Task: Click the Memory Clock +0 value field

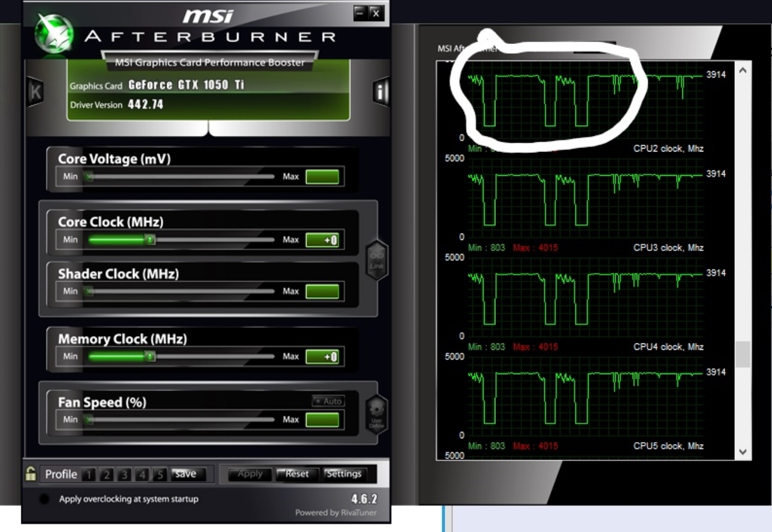Action: 322,357
